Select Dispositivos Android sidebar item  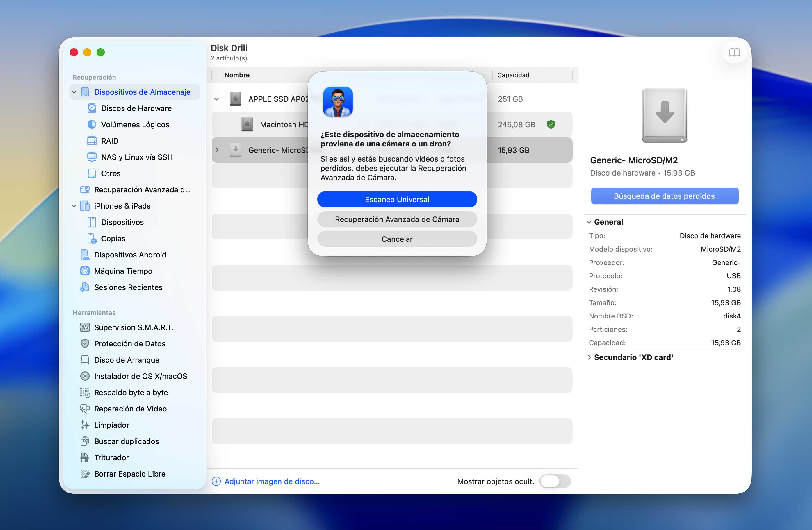point(135,255)
